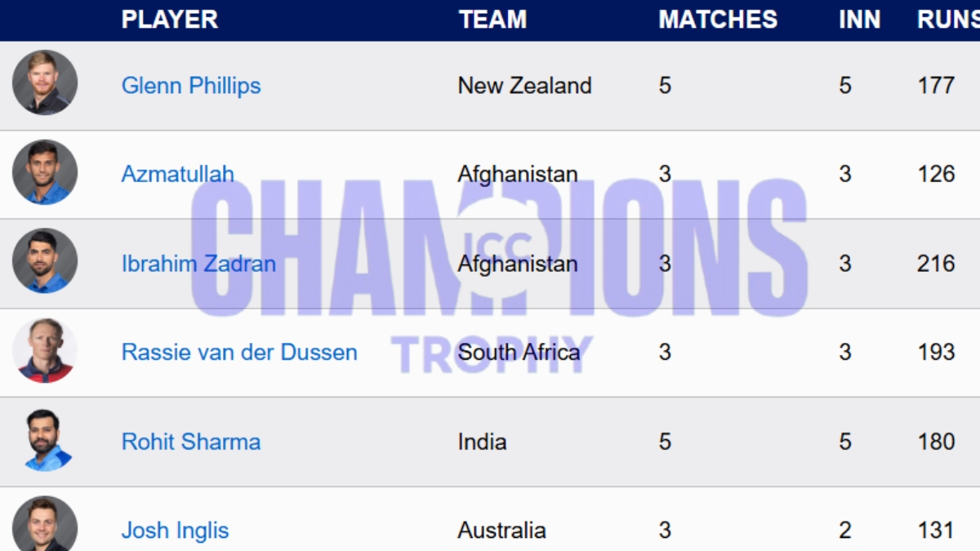Click Rohit Sharma's profile photo

[x=45, y=441]
